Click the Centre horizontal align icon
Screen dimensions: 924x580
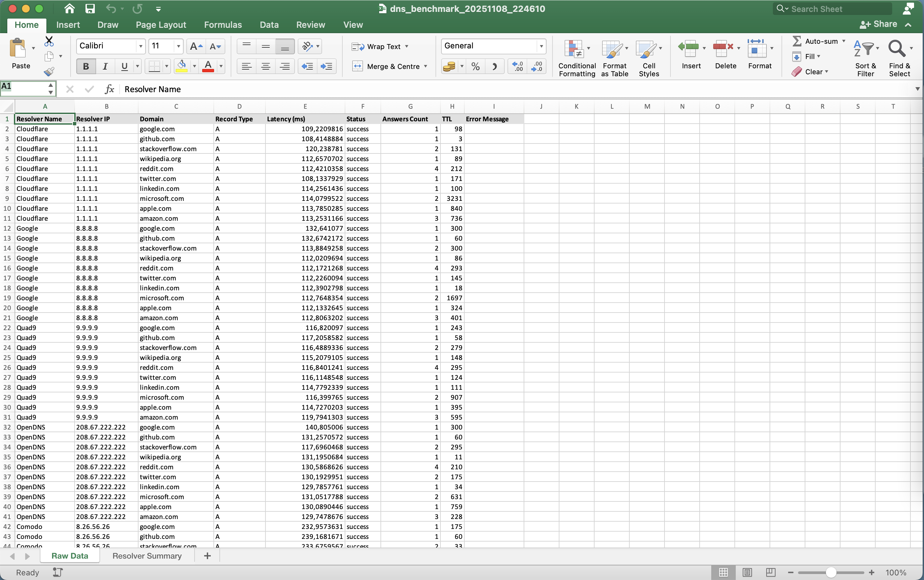click(265, 66)
